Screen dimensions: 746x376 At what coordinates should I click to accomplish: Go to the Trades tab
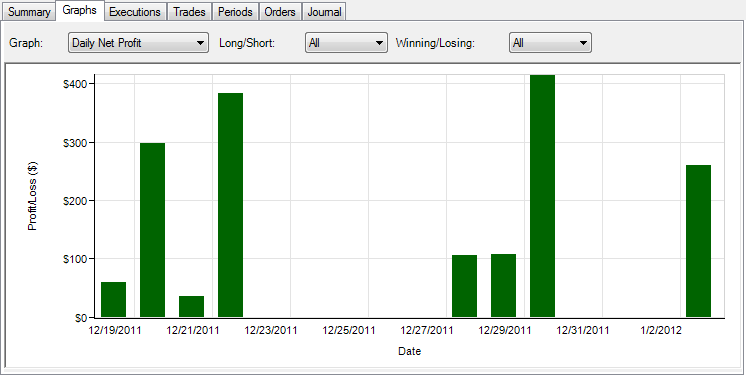(189, 12)
